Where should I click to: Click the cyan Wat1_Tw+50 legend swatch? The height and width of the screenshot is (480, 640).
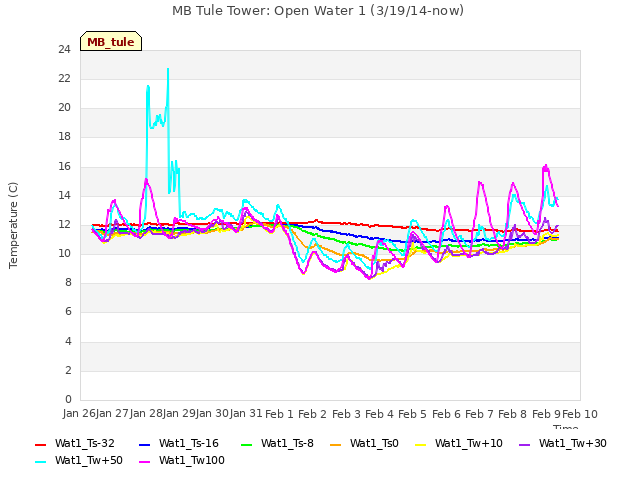41,462
